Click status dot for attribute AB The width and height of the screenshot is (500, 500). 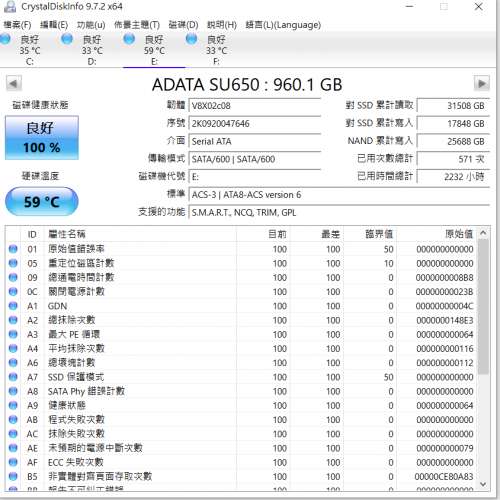(13, 419)
